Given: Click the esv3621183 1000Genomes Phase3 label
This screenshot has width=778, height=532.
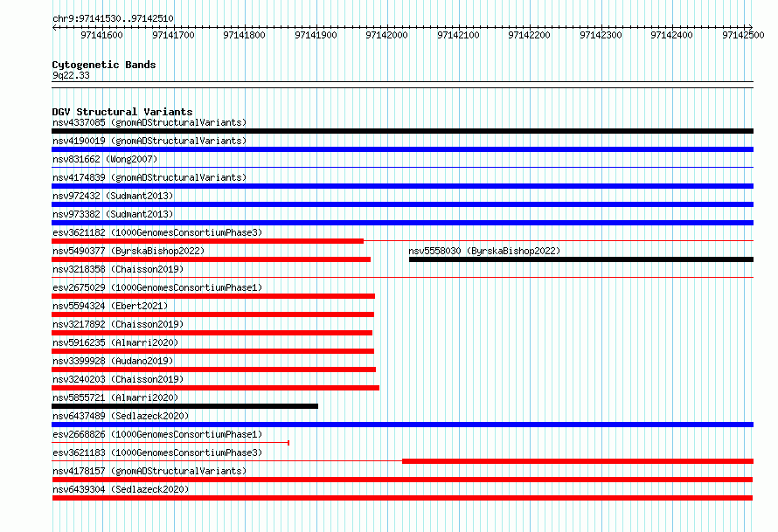Looking at the screenshot, I should pos(157,453).
